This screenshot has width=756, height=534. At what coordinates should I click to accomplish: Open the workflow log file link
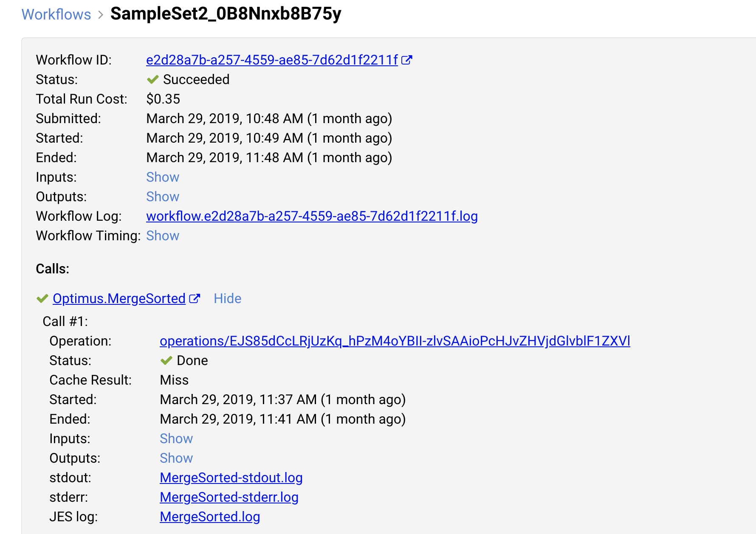pos(312,216)
